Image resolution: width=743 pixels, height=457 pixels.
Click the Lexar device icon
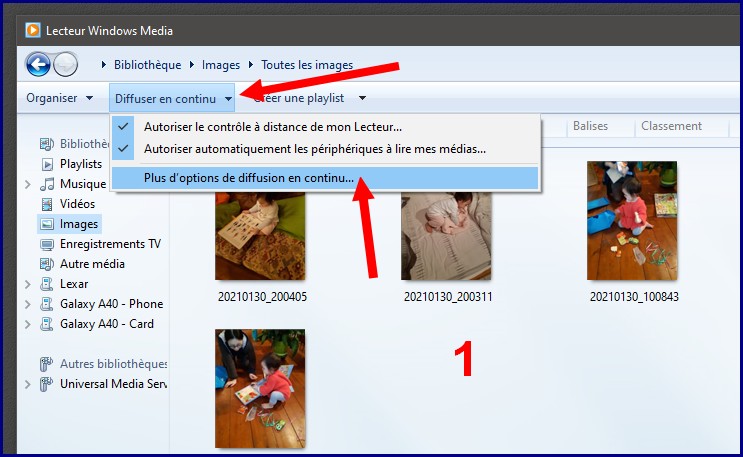point(46,284)
